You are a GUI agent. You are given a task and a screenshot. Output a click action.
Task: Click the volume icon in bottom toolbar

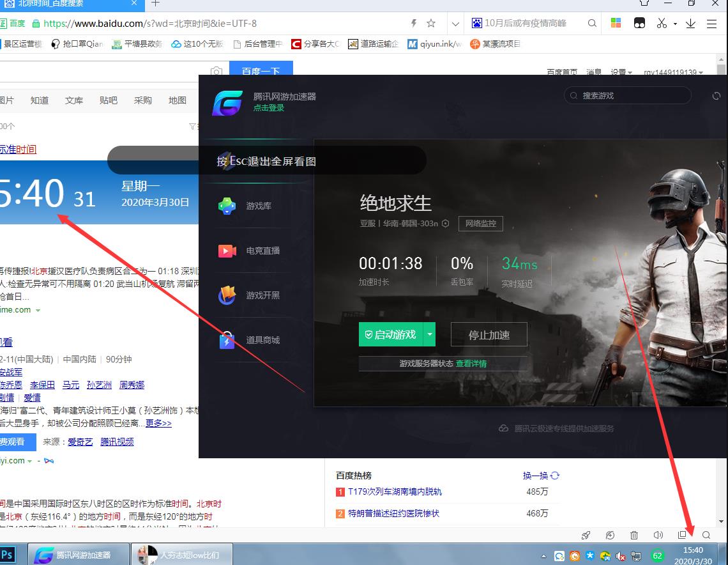coord(658,535)
